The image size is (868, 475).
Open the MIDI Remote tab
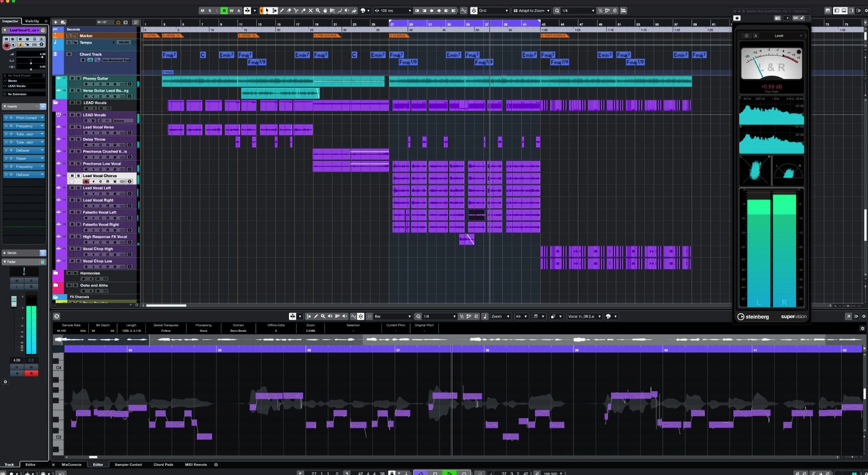196,465
